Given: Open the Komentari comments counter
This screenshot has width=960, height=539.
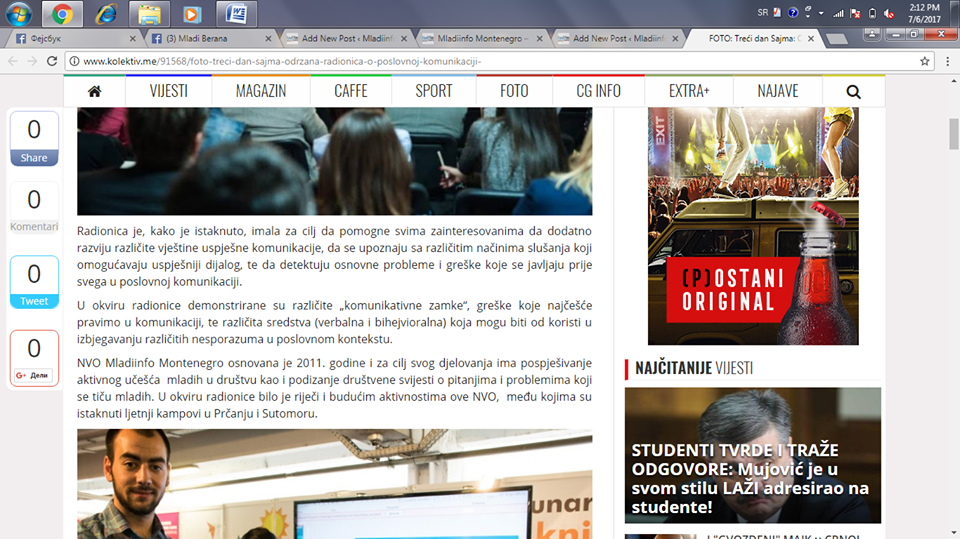Looking at the screenshot, I should (34, 208).
